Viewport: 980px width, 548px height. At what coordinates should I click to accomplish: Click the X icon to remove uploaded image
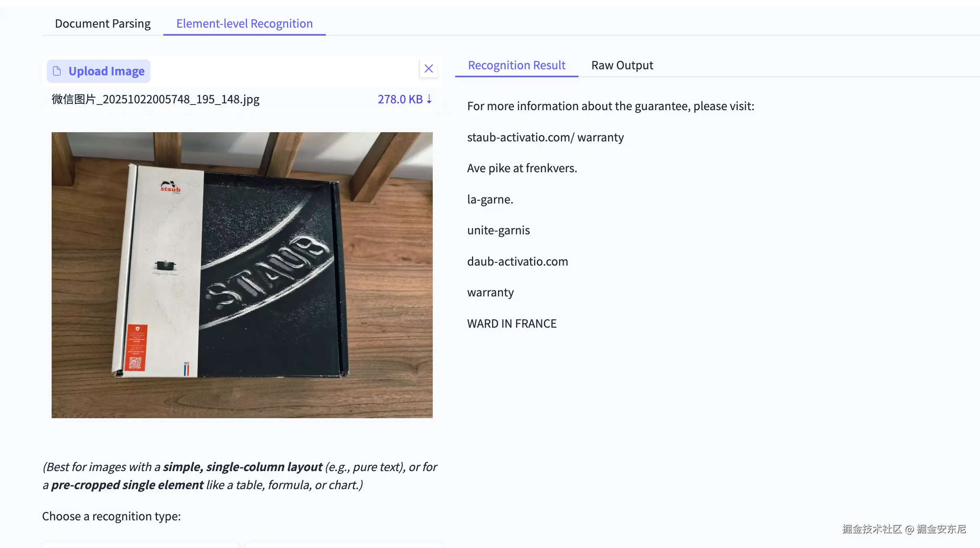tap(428, 68)
